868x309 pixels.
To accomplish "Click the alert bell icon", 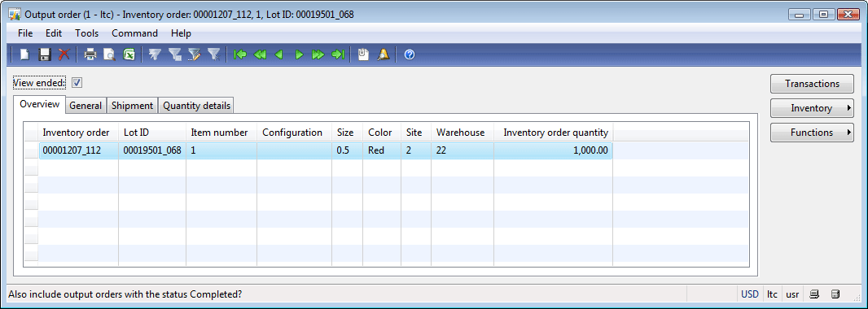I will [383, 54].
